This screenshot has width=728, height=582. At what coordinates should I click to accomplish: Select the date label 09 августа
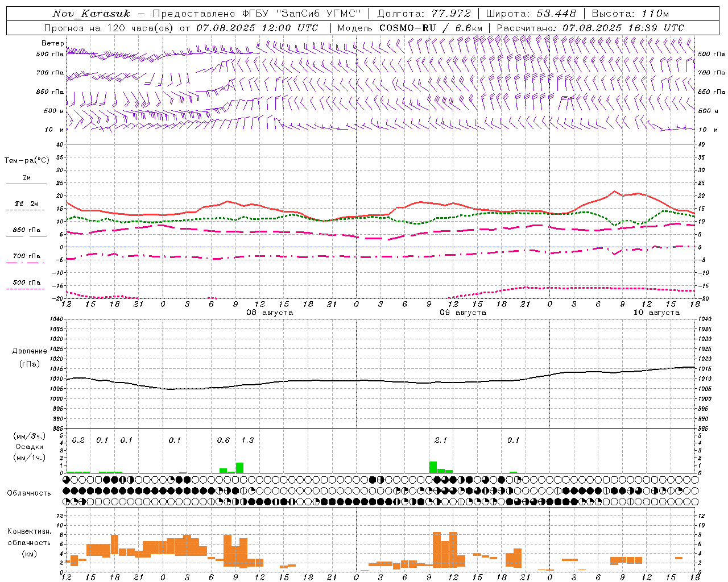pos(463,313)
